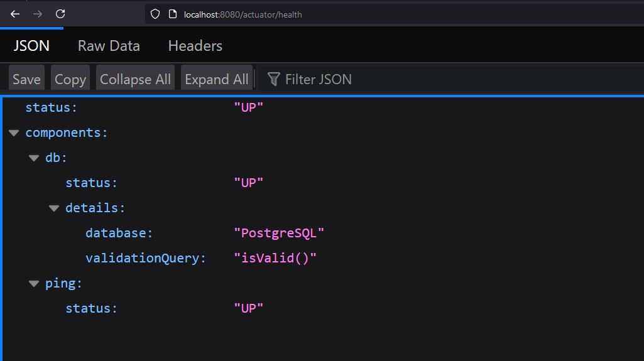Select the validationQuery key
The image size is (644, 361).
[145, 259]
